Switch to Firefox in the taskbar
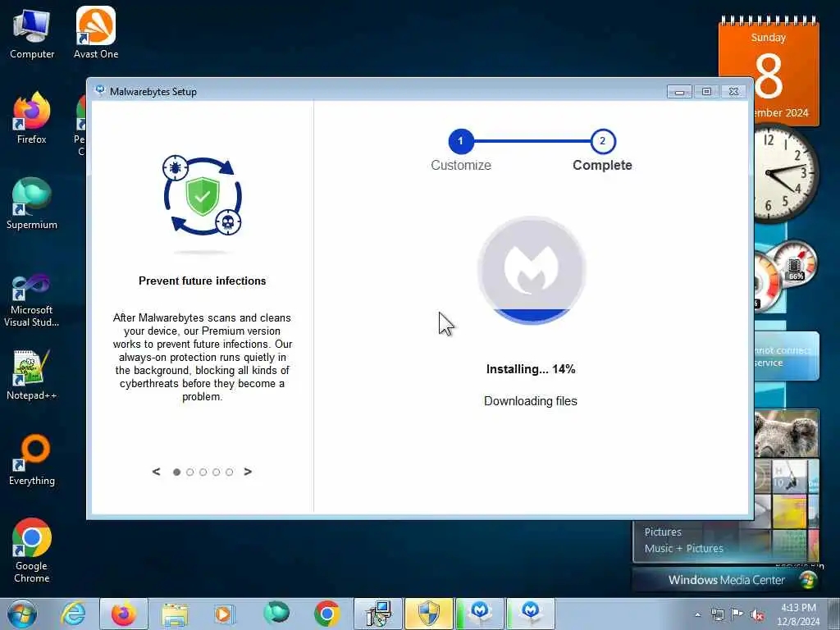 coord(124,614)
